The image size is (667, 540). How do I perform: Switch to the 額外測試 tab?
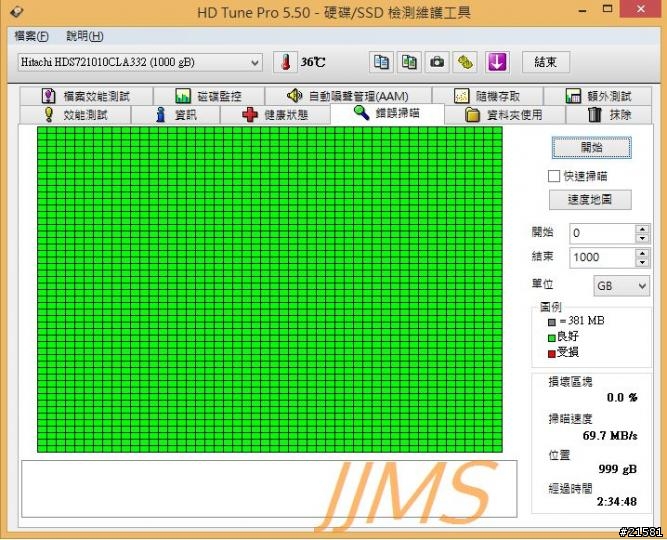pos(598,96)
